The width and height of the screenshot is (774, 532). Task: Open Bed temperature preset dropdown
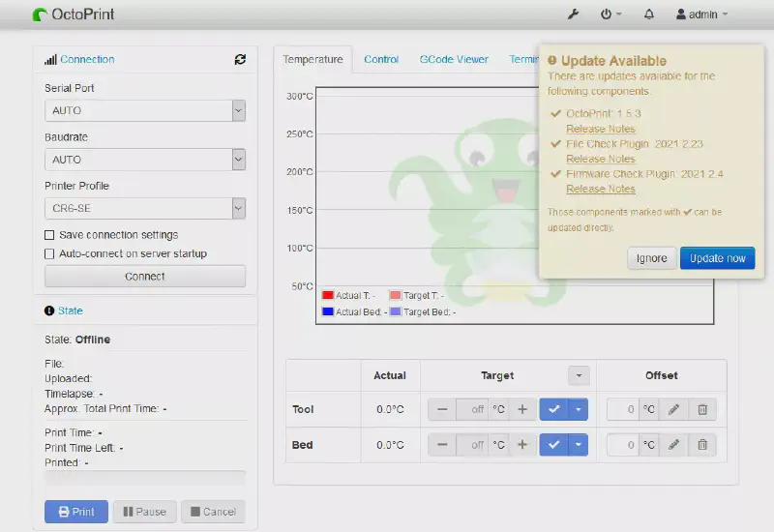pos(578,445)
